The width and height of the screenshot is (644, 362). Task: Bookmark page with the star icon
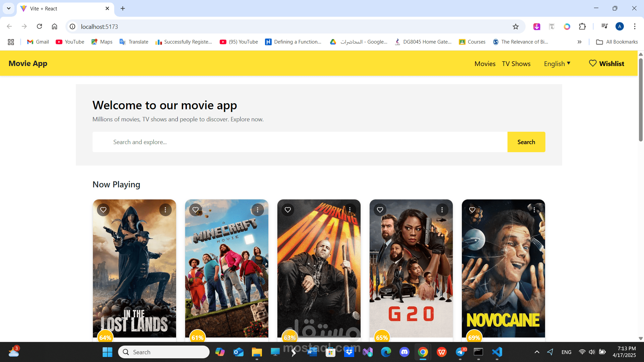tap(516, 26)
